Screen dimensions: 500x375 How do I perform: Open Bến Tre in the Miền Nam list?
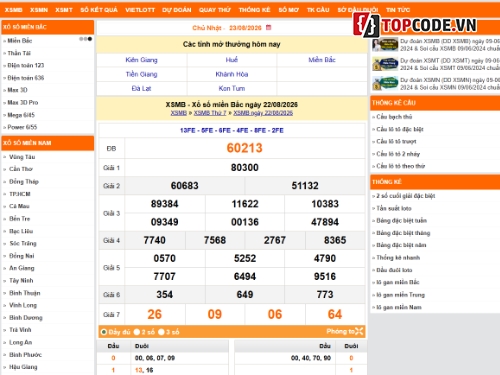click(x=20, y=219)
